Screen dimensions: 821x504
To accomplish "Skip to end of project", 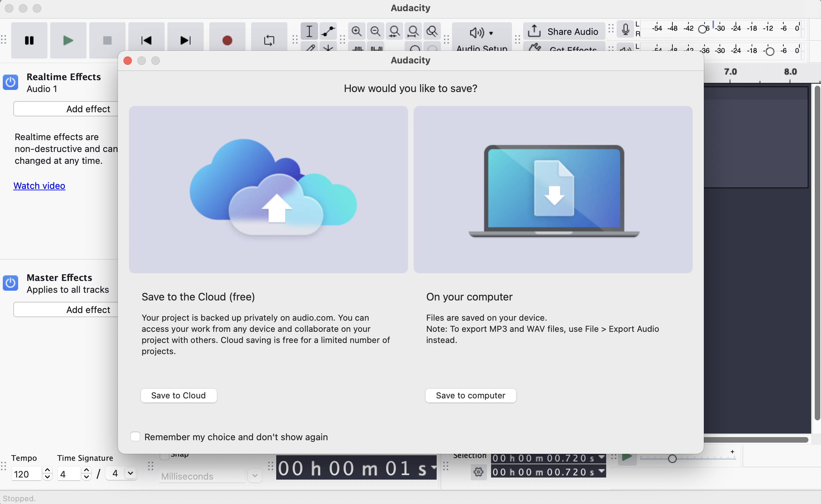I will click(x=186, y=40).
